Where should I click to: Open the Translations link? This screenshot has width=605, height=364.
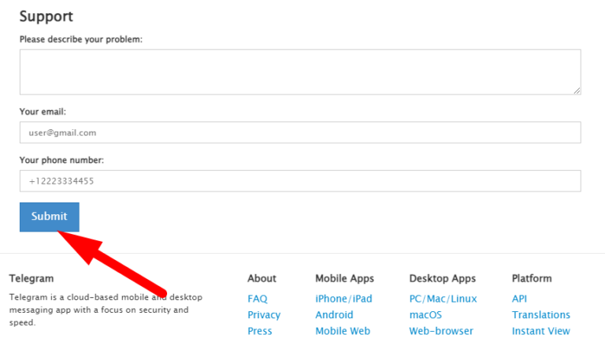pos(540,315)
